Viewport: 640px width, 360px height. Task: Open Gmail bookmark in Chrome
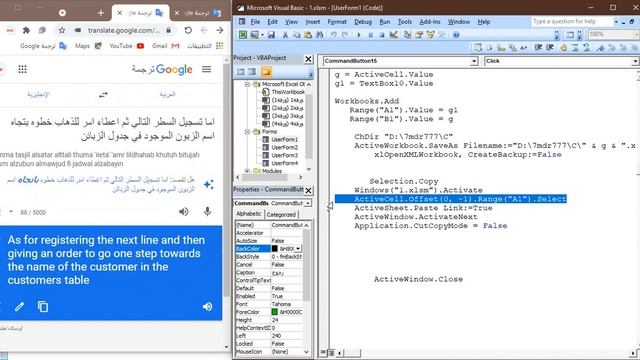pyautogui.click(x=166, y=46)
